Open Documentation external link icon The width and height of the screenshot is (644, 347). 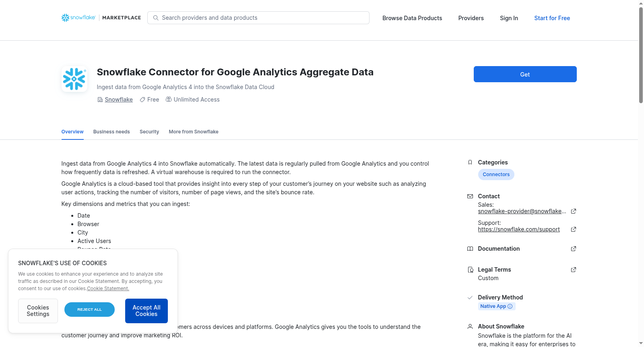tap(574, 249)
